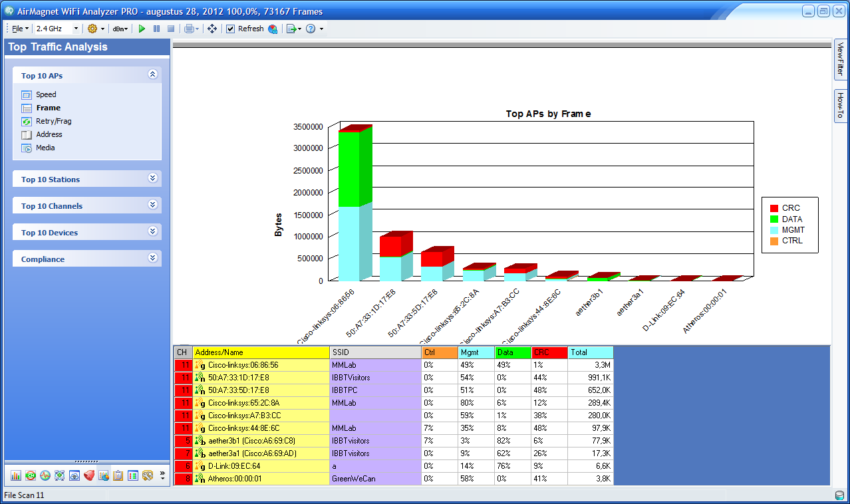Open the Decodes colored list icon

pos(133,475)
